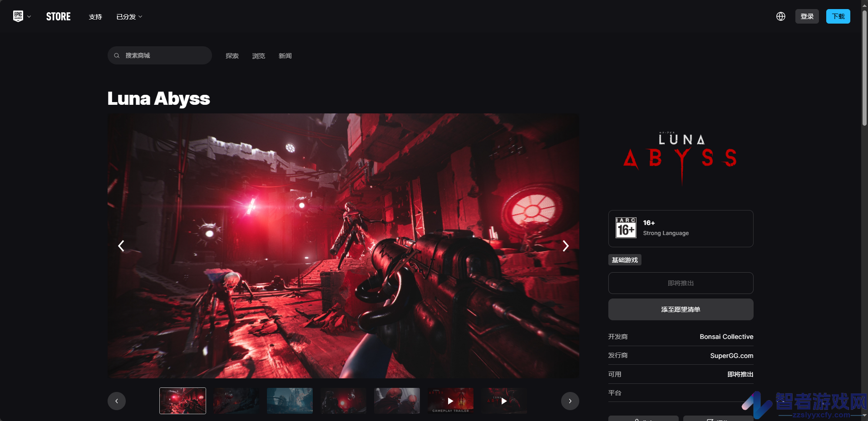The width and height of the screenshot is (868, 421).
Task: Play the last Luna Abyss video thumbnail
Action: (504, 401)
